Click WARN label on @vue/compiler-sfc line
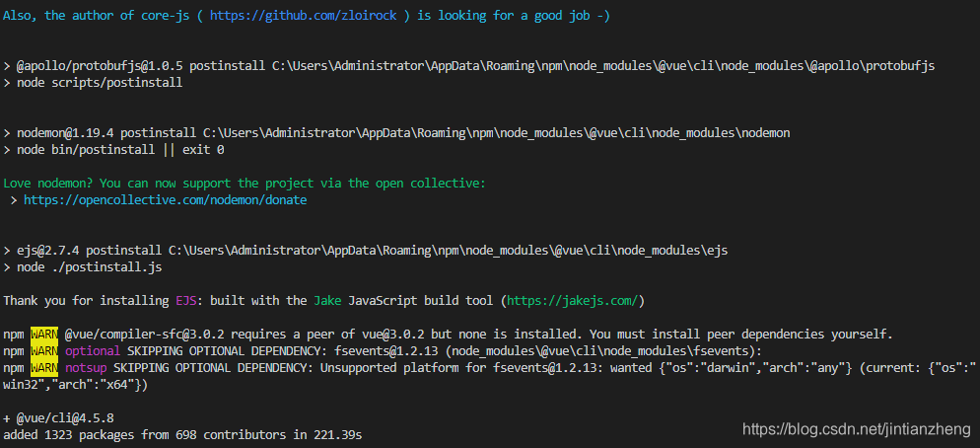980x448 pixels. 44,335
